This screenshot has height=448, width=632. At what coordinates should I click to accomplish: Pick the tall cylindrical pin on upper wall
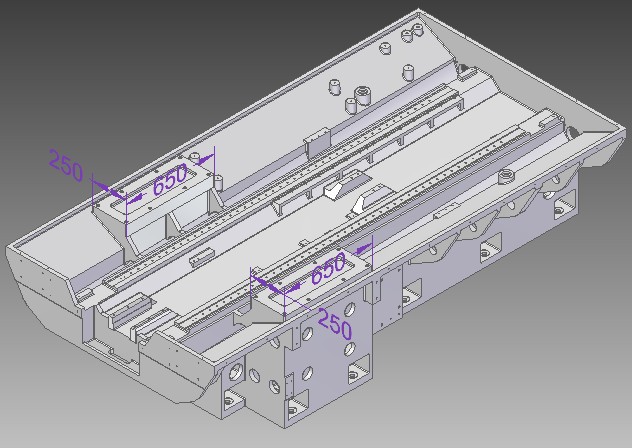[407, 73]
